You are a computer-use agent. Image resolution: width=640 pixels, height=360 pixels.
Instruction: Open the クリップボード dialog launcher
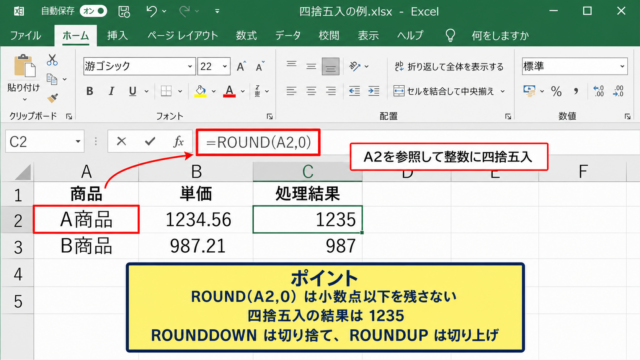click(69, 117)
